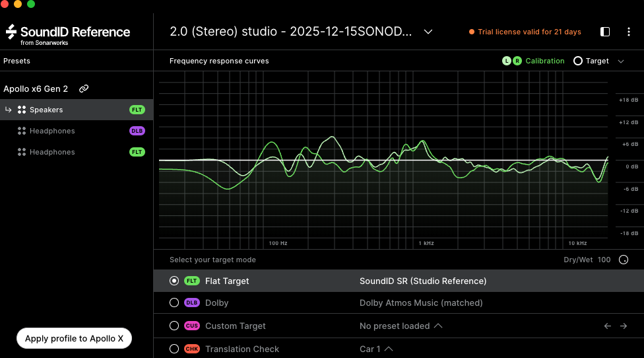Select the Dolby target mode radio button

click(174, 303)
